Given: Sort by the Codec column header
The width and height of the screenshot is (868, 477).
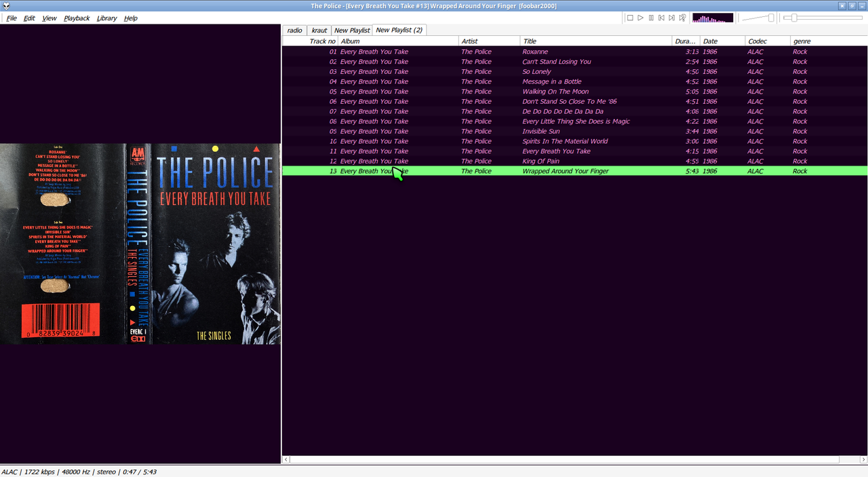Looking at the screenshot, I should (x=768, y=41).
